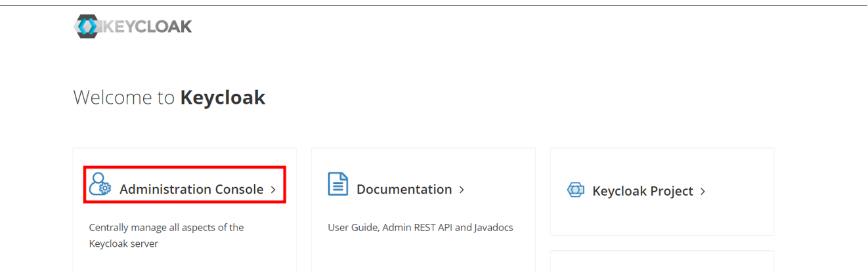
Task: Click the chevron next to Administration Console
Action: click(x=273, y=190)
